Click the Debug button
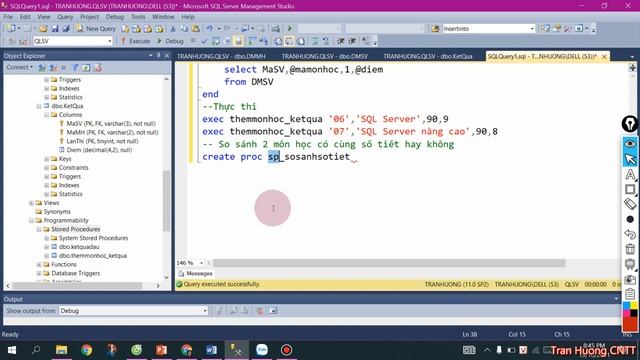Screen dimensions: 640x360 click(x=170, y=41)
